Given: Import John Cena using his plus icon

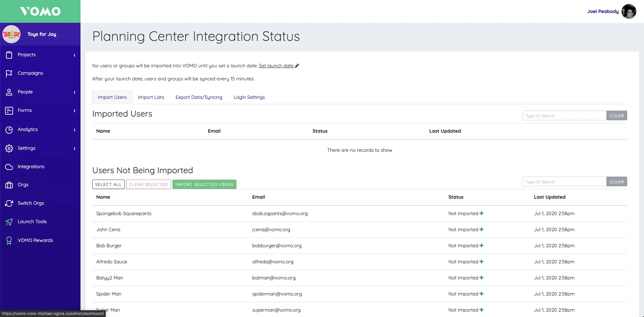Looking at the screenshot, I should tap(481, 230).
